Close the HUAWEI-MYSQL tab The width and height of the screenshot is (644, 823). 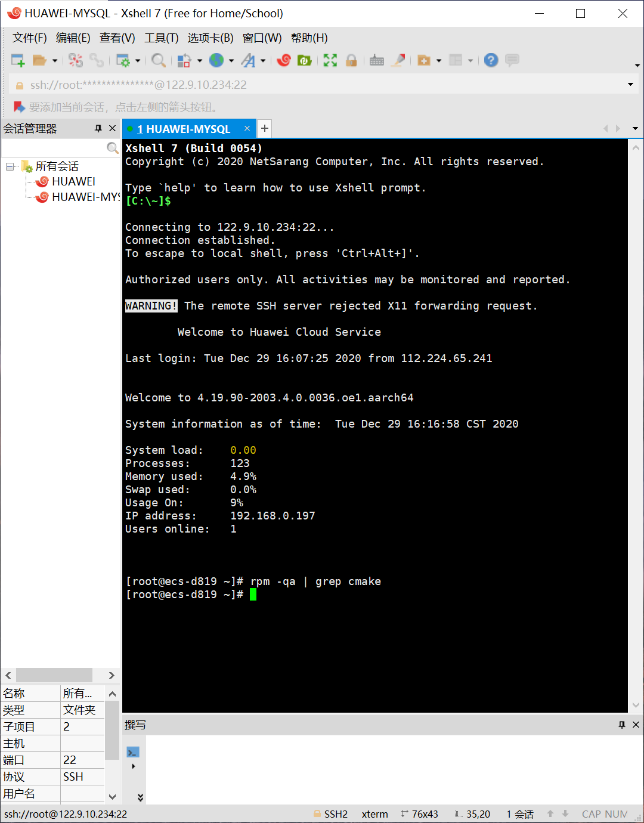pyautogui.click(x=247, y=128)
